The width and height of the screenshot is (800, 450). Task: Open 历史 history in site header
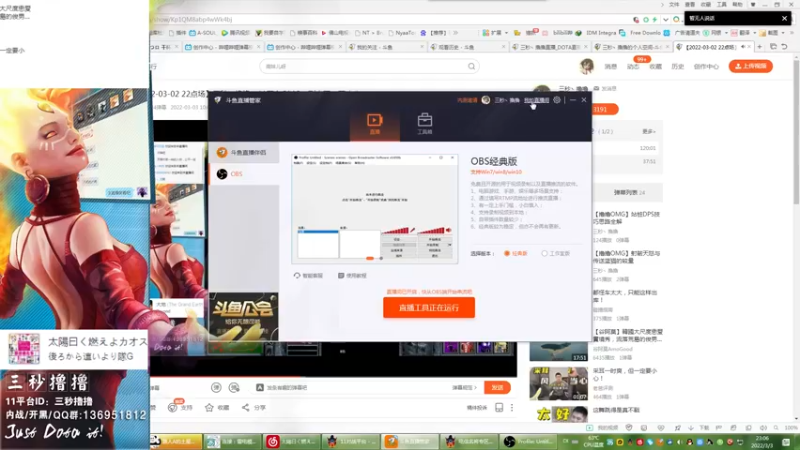[x=678, y=67]
